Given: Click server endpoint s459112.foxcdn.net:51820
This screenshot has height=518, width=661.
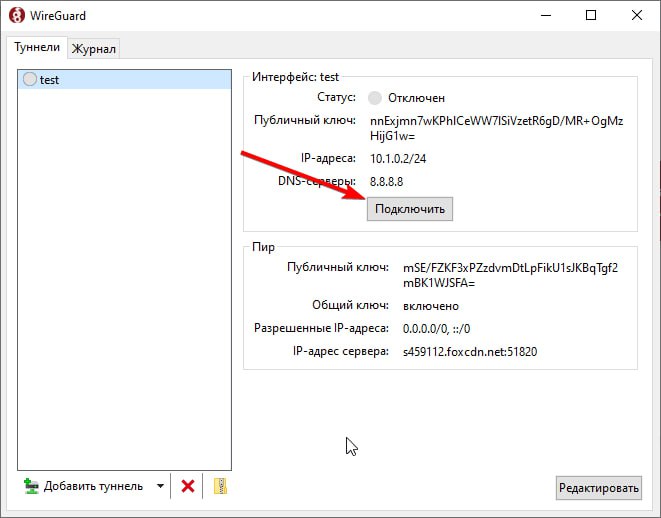Looking at the screenshot, I should pos(470,352).
